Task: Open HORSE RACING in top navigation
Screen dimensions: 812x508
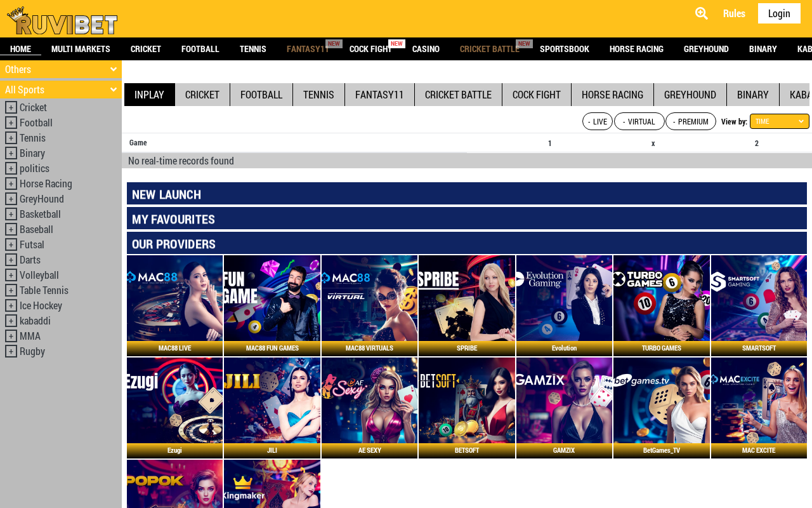Action: (x=636, y=49)
